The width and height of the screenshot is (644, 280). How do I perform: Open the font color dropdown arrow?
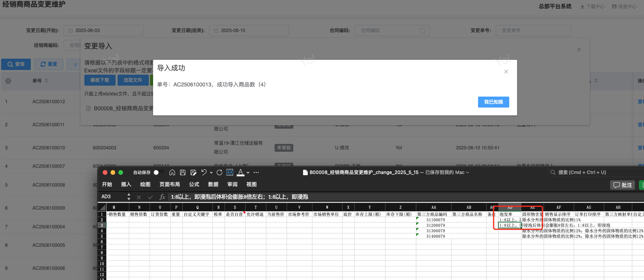click(248, 172)
